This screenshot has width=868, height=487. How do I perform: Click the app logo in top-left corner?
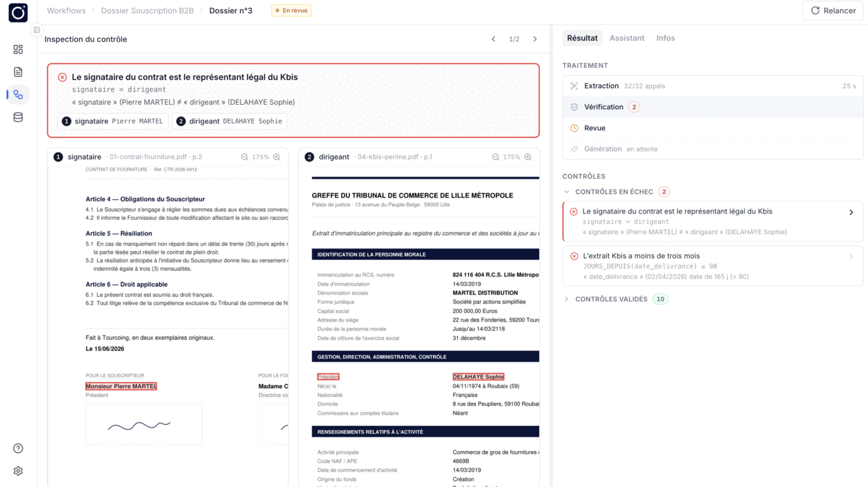(x=18, y=13)
